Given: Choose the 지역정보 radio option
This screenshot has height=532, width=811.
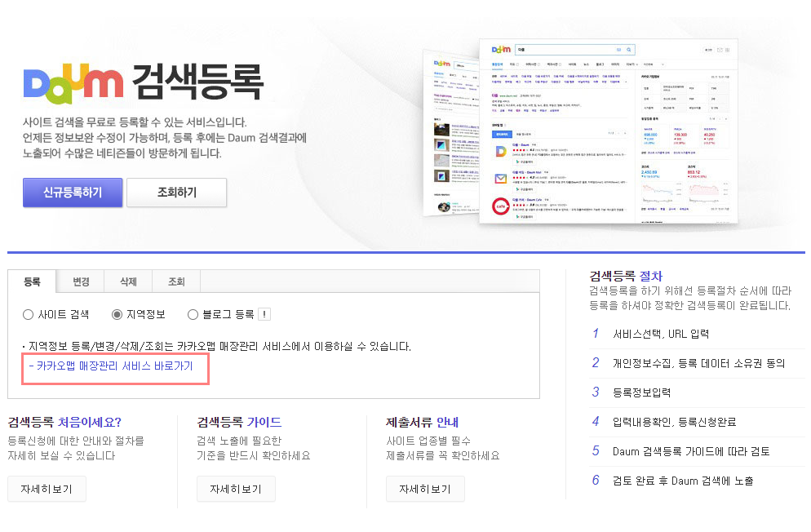Looking at the screenshot, I should 117,314.
